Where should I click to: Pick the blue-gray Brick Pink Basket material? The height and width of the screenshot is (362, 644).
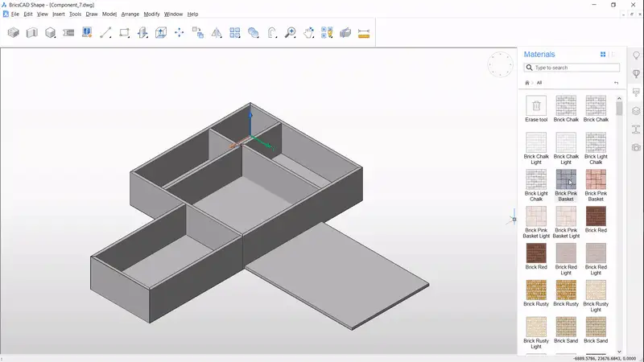(566, 185)
